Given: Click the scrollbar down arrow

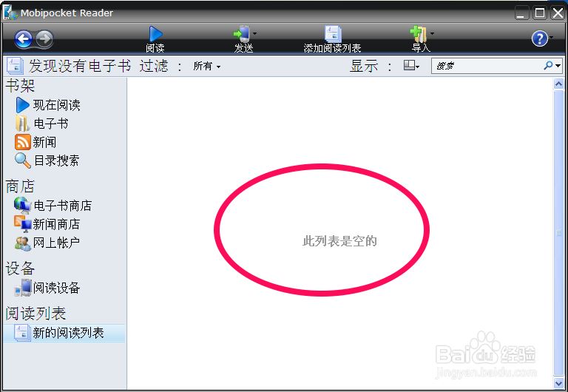Looking at the screenshot, I should [x=558, y=382].
